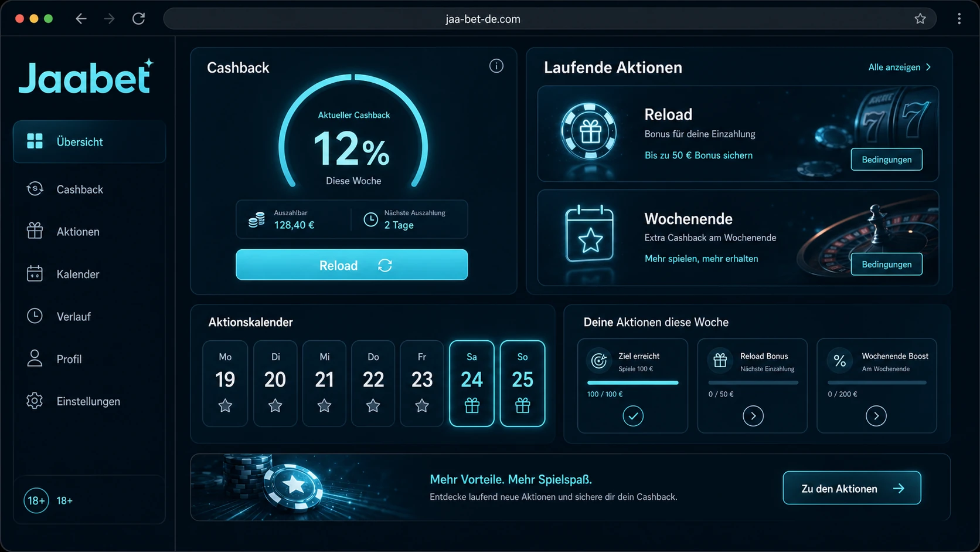Click the coin stack Auszahlbar icon
This screenshot has height=552, width=980.
click(256, 219)
